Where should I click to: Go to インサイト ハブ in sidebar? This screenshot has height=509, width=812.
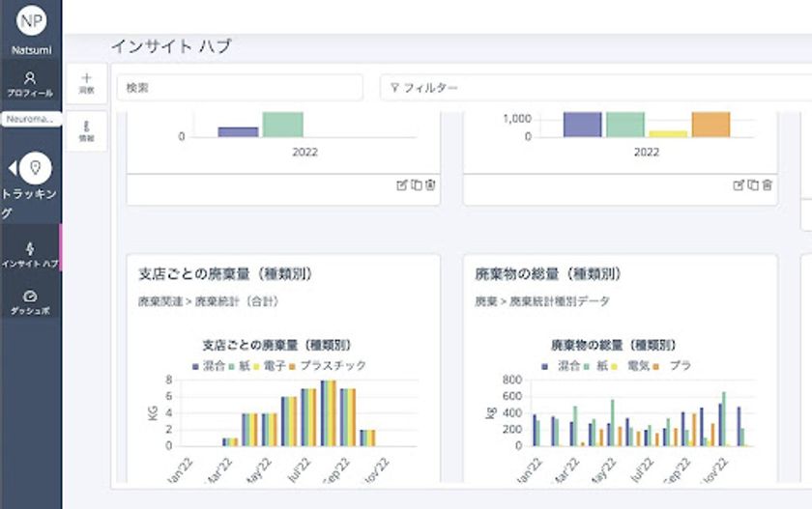pyautogui.click(x=30, y=255)
